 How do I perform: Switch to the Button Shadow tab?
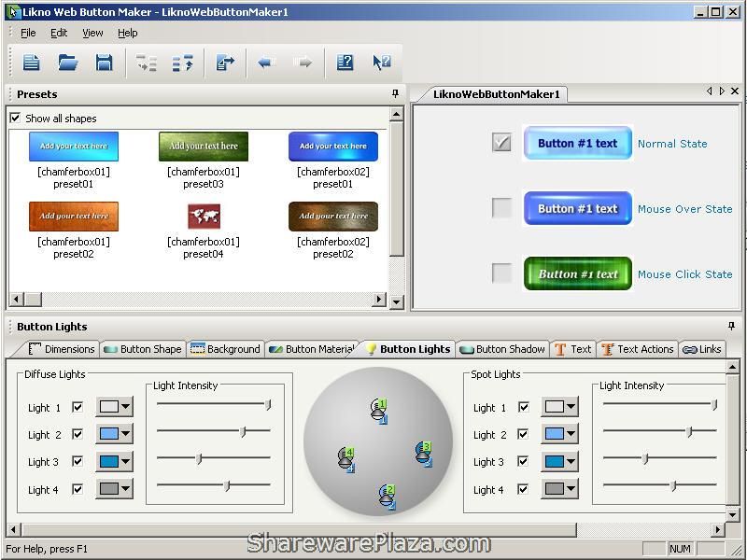click(x=502, y=349)
